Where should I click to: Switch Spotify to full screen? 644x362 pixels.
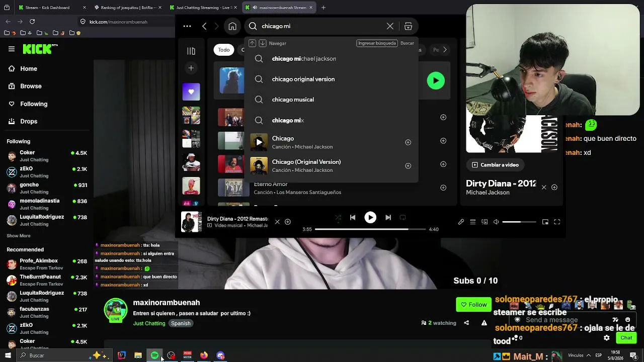coord(557,222)
